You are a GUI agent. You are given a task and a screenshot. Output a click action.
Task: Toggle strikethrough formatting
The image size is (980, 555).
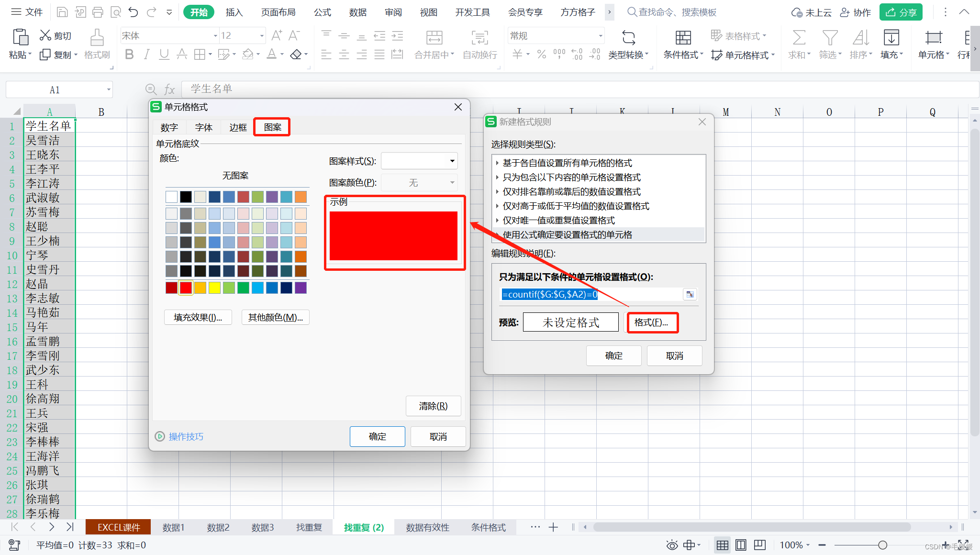click(x=181, y=54)
